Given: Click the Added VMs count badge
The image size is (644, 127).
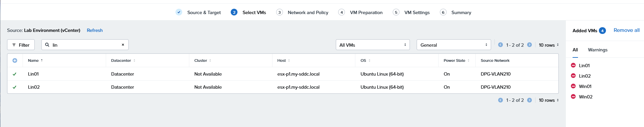Looking at the screenshot, I should coord(602,31).
